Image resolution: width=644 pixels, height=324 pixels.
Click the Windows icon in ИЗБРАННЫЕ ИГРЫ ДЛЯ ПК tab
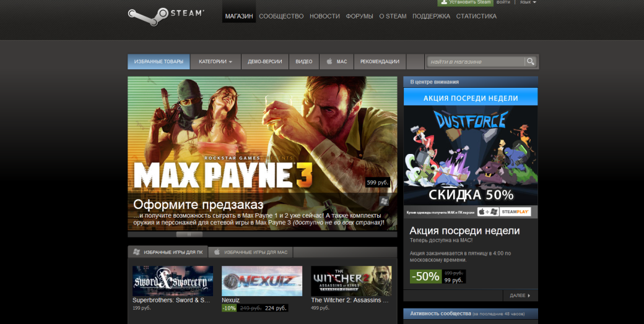[x=136, y=252]
